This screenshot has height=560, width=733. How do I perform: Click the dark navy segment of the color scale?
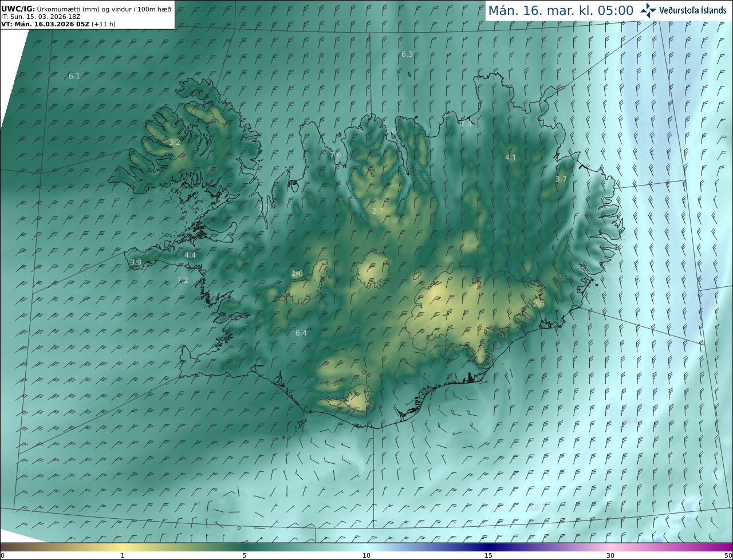488,547
